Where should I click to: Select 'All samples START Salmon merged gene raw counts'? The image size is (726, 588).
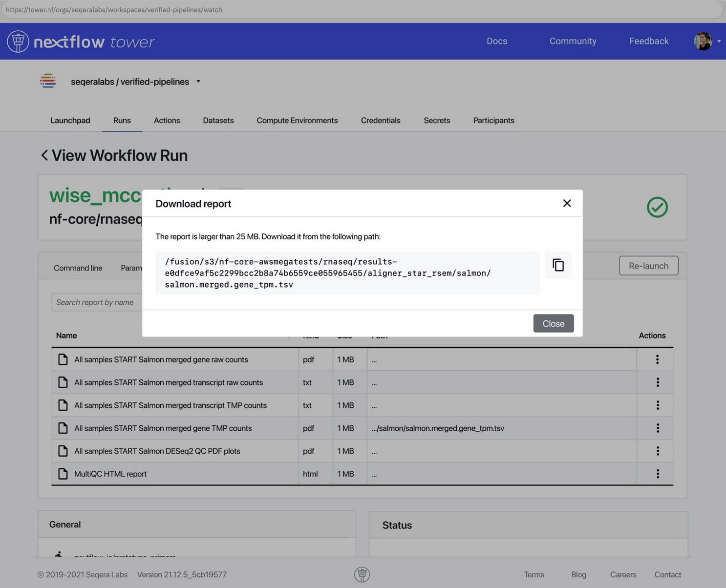tap(161, 359)
